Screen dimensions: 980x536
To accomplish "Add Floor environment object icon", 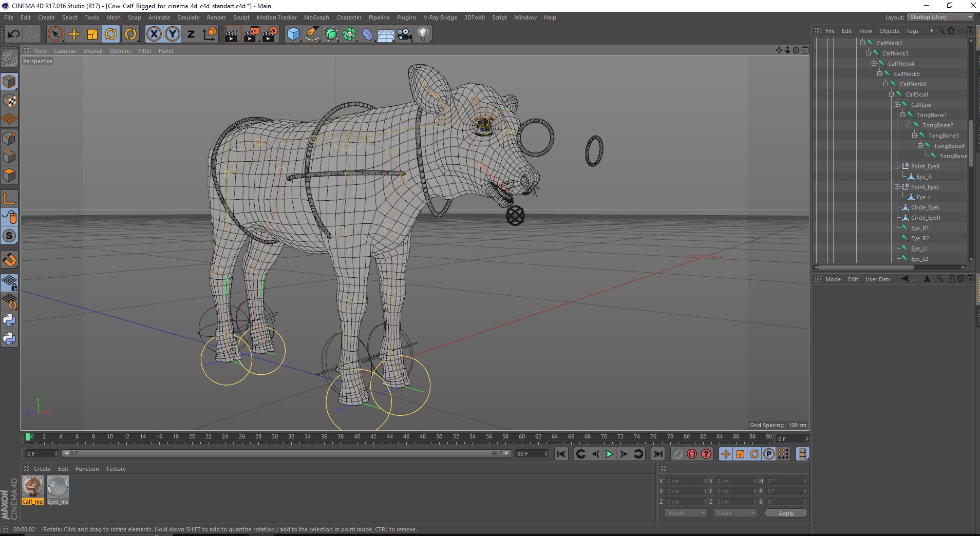I will click(x=386, y=34).
